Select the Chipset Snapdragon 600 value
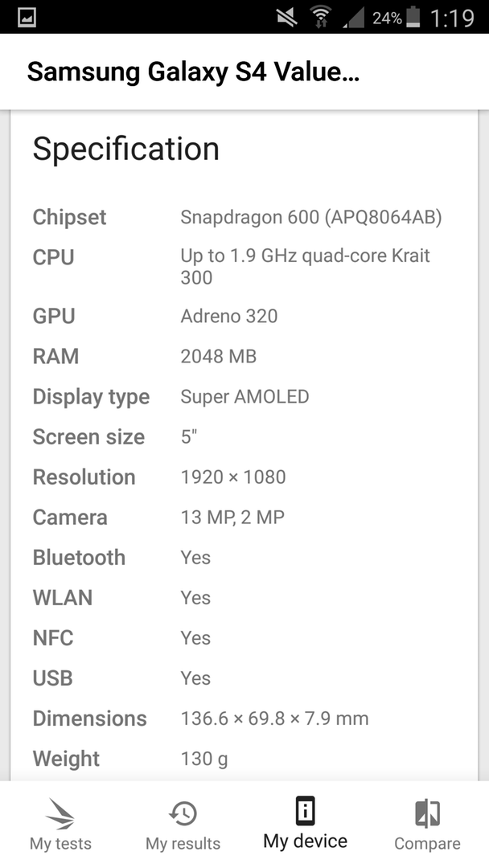The width and height of the screenshot is (489, 868). click(x=311, y=218)
